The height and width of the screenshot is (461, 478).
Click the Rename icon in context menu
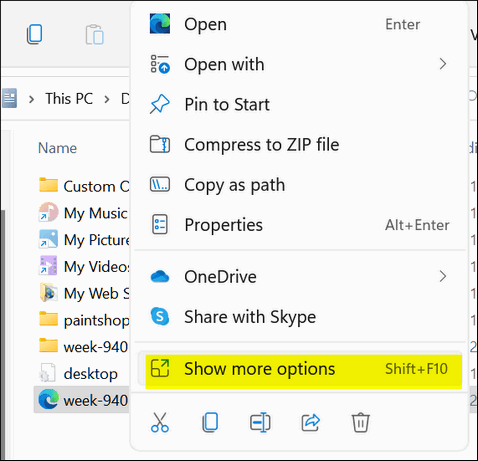coord(260,422)
